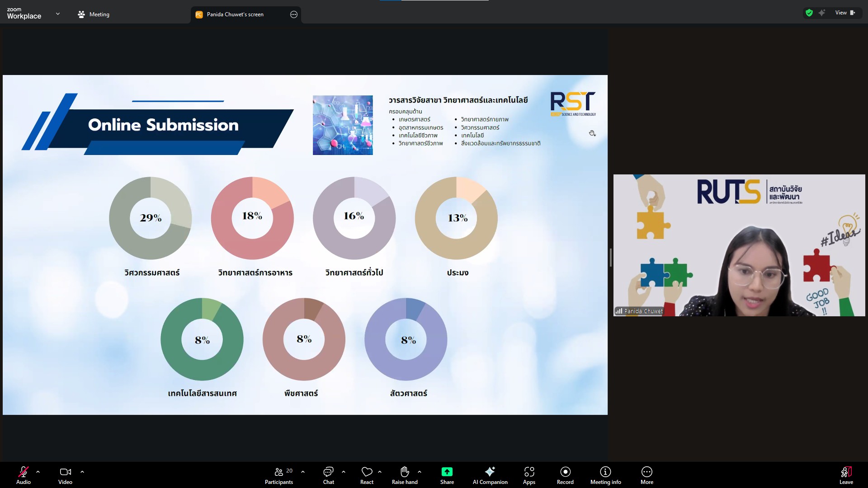Expand participants options chevron
The height and width of the screenshot is (488, 868).
tap(303, 472)
